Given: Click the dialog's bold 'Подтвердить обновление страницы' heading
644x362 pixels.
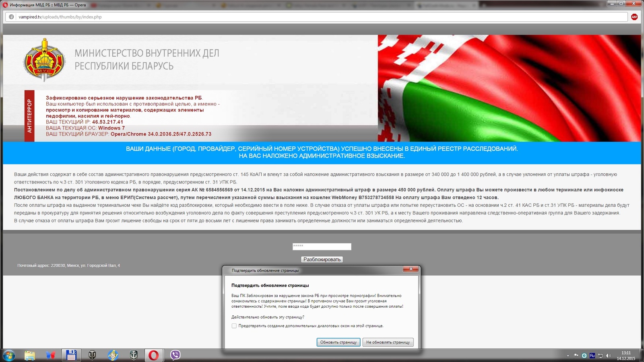Looking at the screenshot, I should pyautogui.click(x=270, y=285).
